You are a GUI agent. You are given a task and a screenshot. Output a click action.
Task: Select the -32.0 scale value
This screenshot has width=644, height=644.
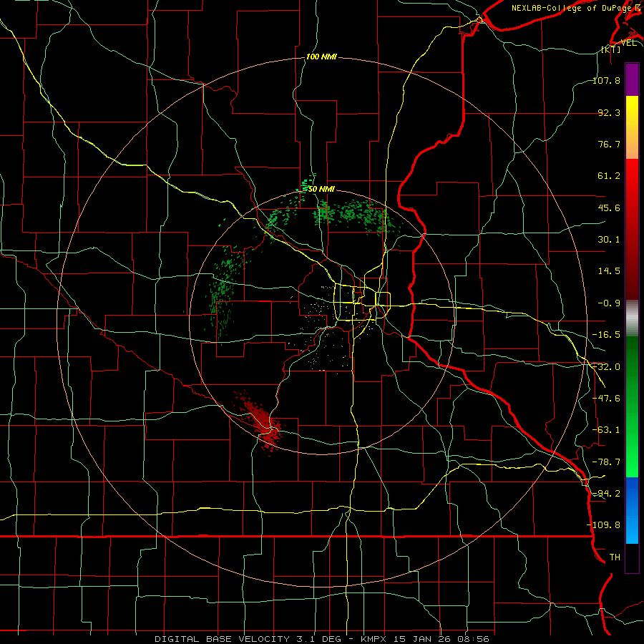point(606,367)
